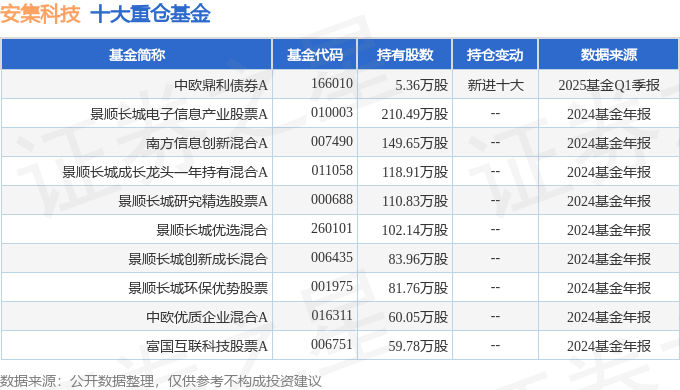Click the 新进十大 position change cell
This screenshot has height=390, width=680.
[x=495, y=85]
